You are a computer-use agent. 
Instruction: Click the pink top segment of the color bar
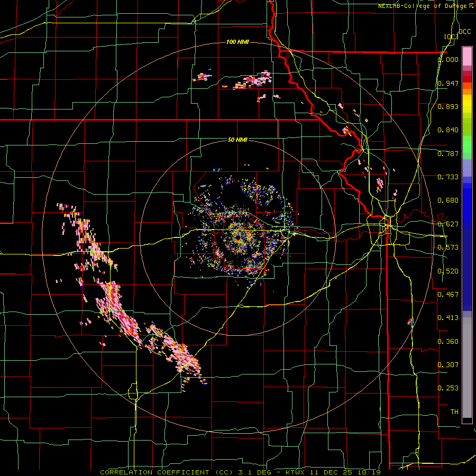point(467,56)
